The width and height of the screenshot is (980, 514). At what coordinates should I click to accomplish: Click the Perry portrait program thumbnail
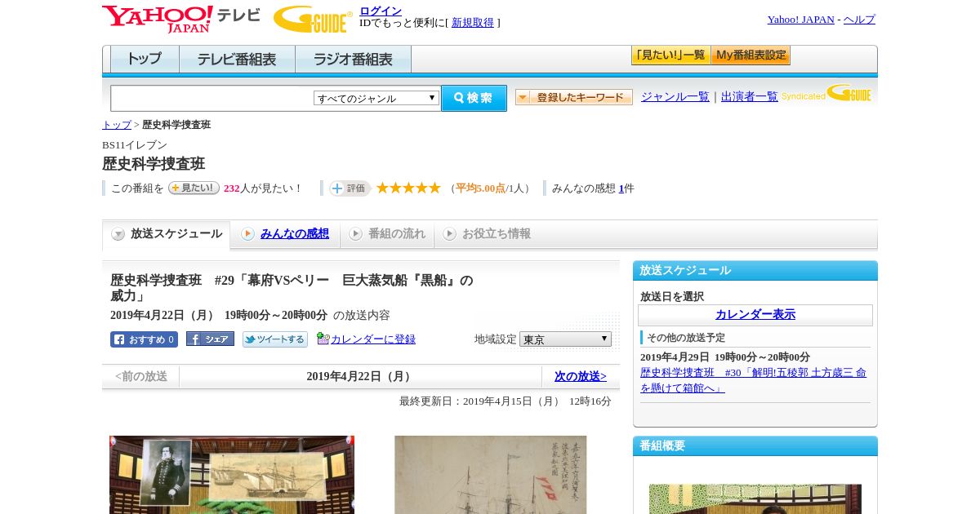232,475
